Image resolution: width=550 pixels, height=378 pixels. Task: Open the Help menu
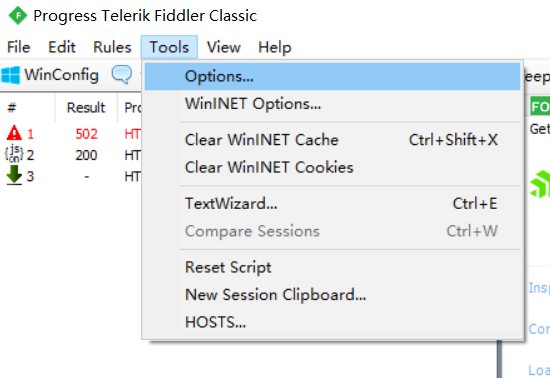pyautogui.click(x=275, y=47)
